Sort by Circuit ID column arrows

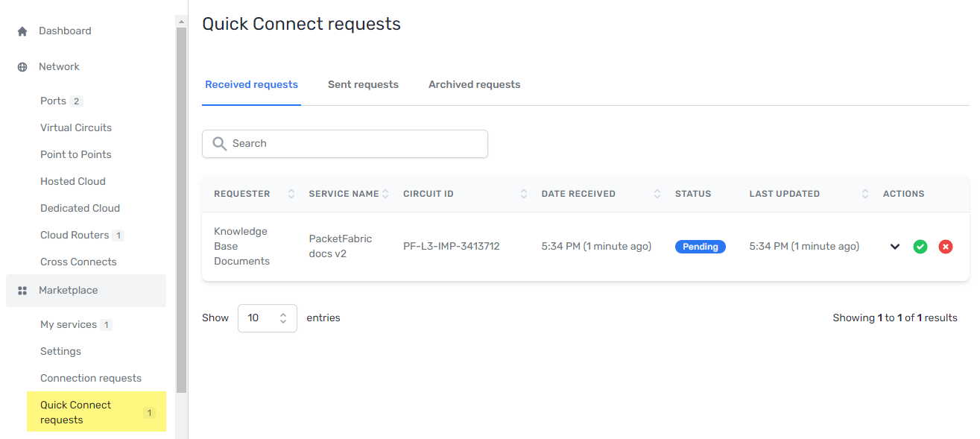click(x=524, y=194)
